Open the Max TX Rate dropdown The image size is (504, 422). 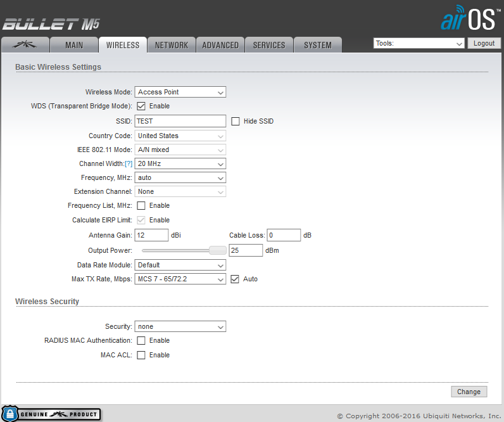click(180, 279)
